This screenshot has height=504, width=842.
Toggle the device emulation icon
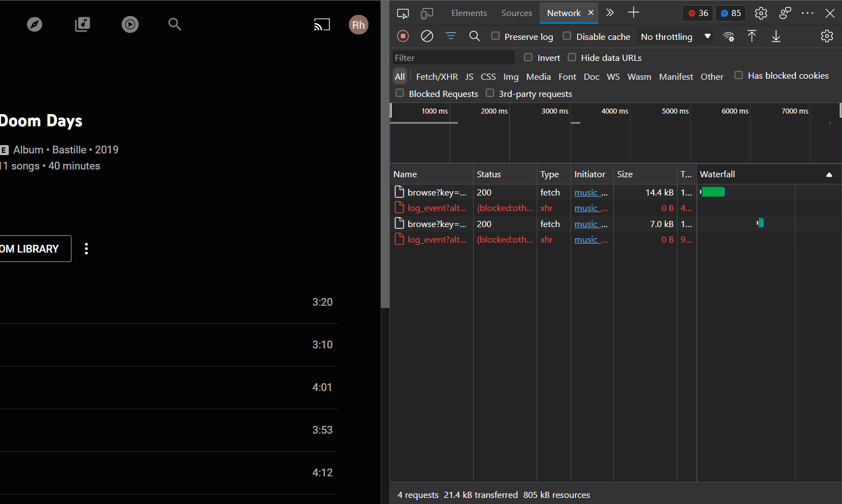click(427, 13)
